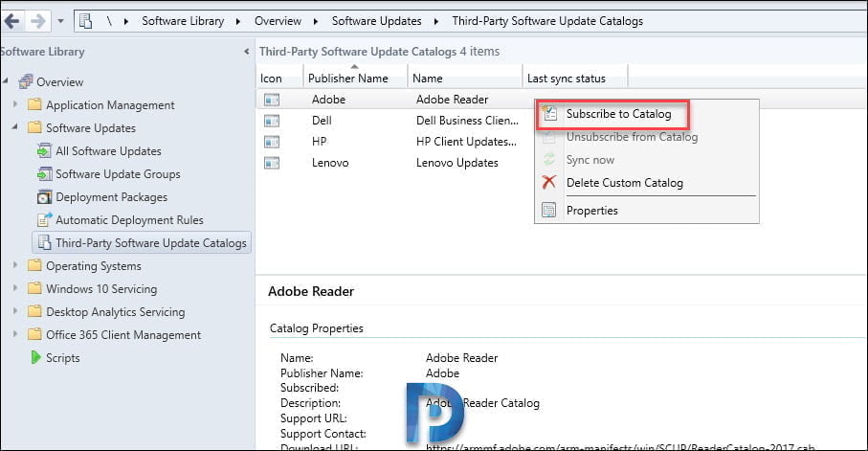This screenshot has height=451, width=868.
Task: Open the navigation history dropdown arrow
Action: (60, 21)
